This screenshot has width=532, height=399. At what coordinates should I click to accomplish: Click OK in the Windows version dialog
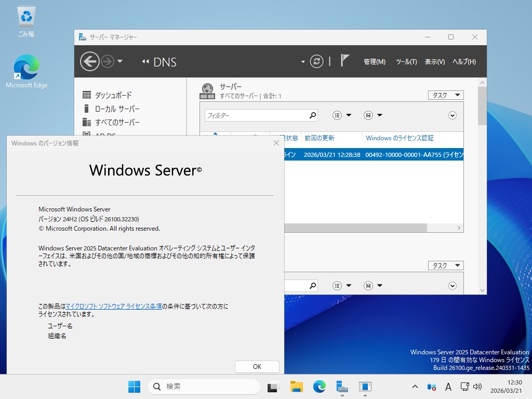pyautogui.click(x=257, y=366)
